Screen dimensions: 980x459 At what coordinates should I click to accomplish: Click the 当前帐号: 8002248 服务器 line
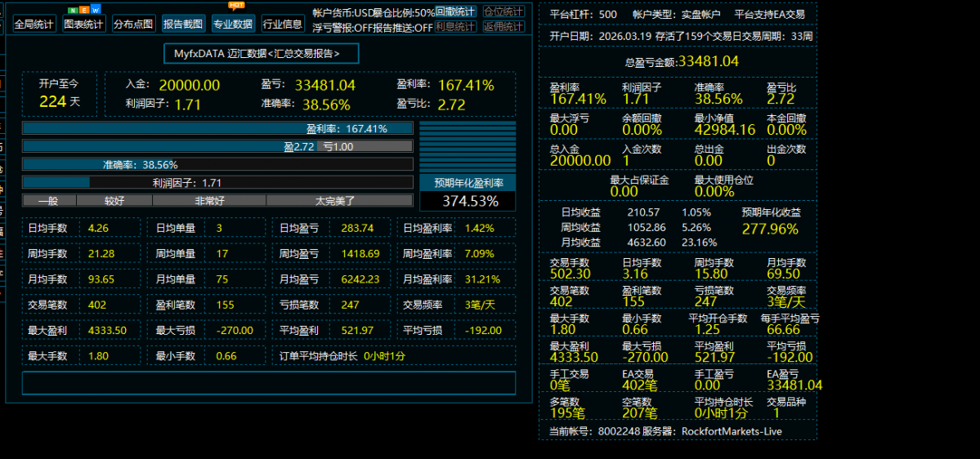pyautogui.click(x=665, y=431)
